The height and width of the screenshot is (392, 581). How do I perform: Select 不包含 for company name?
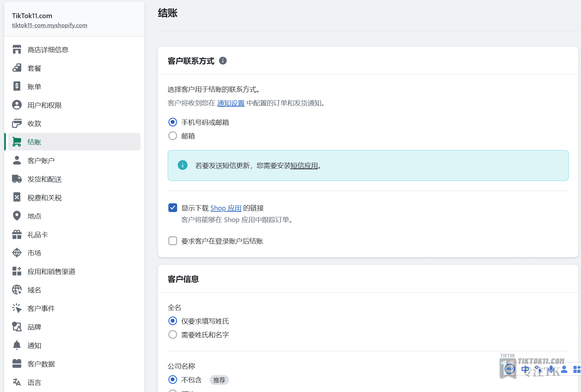point(173,380)
